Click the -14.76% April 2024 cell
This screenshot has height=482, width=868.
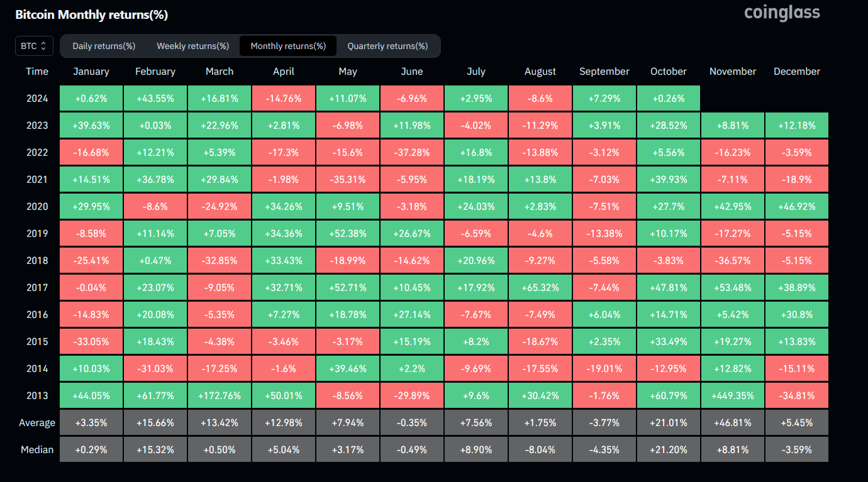point(283,98)
